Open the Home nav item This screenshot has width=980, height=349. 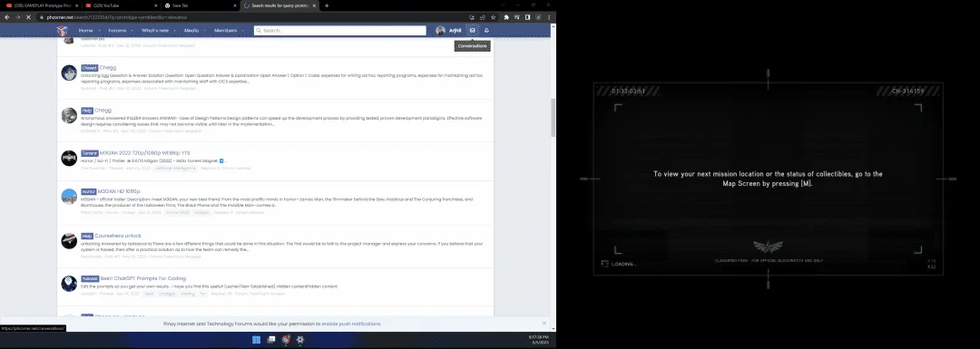pos(85,30)
